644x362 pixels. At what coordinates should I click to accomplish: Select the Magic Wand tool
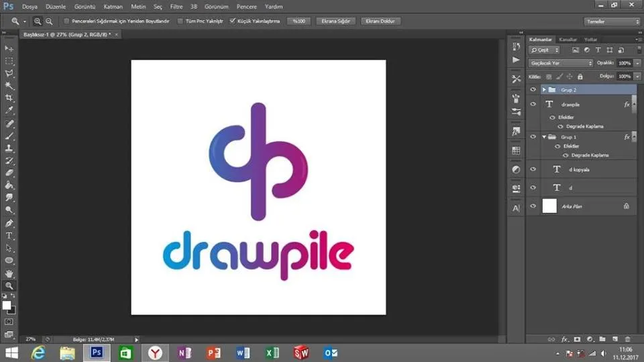pos(9,85)
